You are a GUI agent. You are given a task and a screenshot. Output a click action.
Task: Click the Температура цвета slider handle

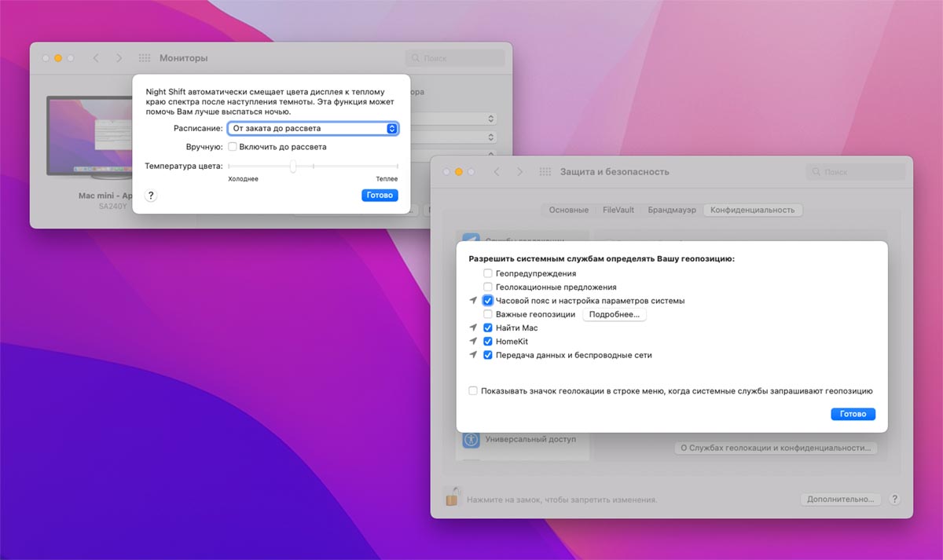tap(292, 166)
